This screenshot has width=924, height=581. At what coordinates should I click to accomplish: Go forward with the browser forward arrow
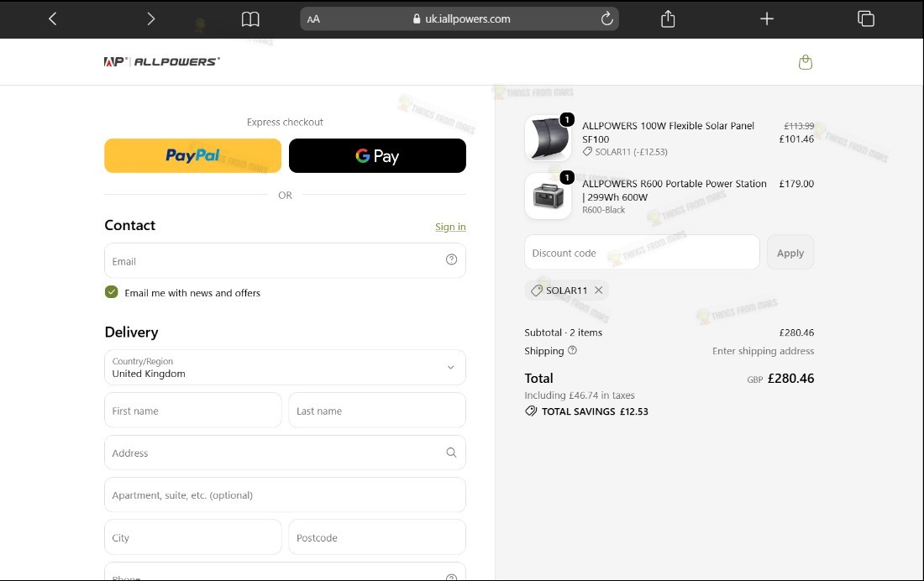pos(151,18)
